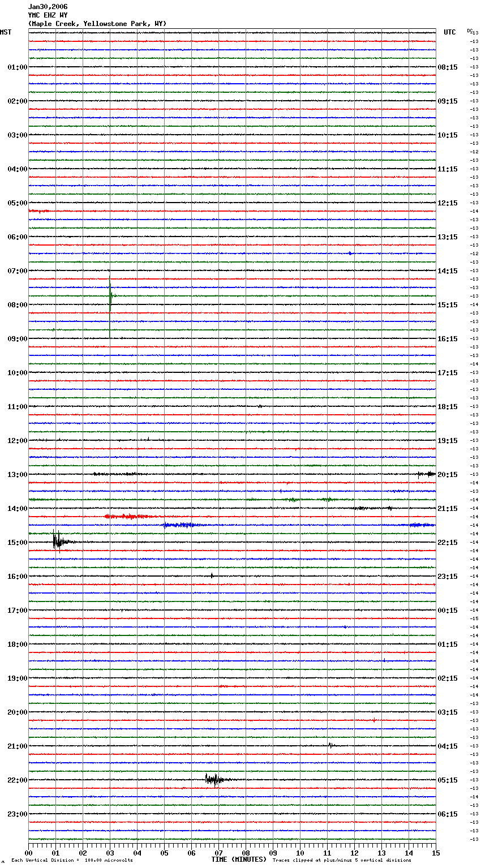Select the 08:00 MST time label

(18, 305)
